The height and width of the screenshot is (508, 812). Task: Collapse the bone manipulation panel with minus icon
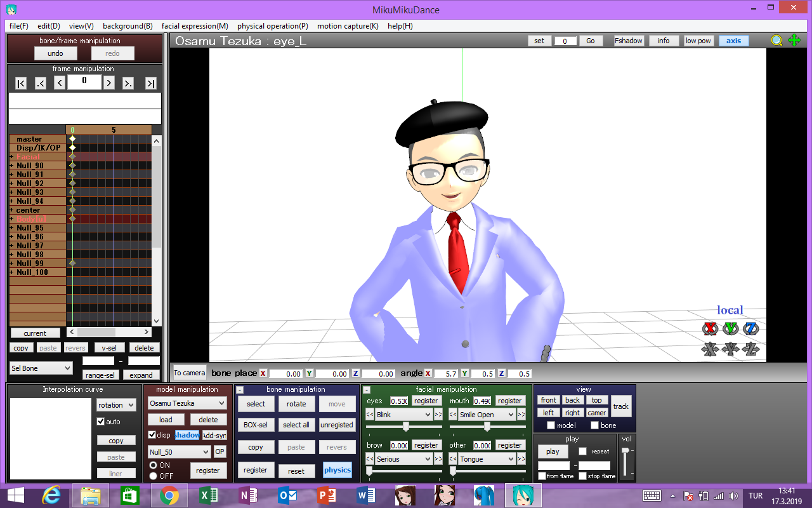click(x=240, y=390)
